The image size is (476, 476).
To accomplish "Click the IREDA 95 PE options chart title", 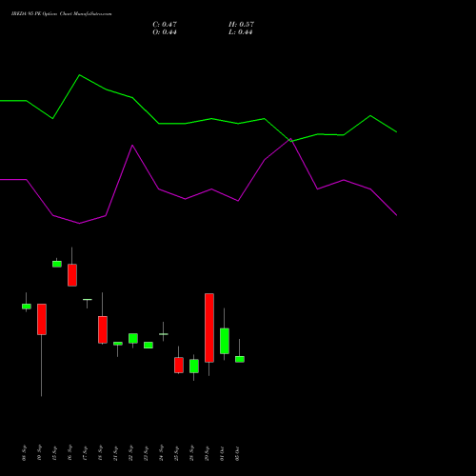I will [x=61, y=14].
